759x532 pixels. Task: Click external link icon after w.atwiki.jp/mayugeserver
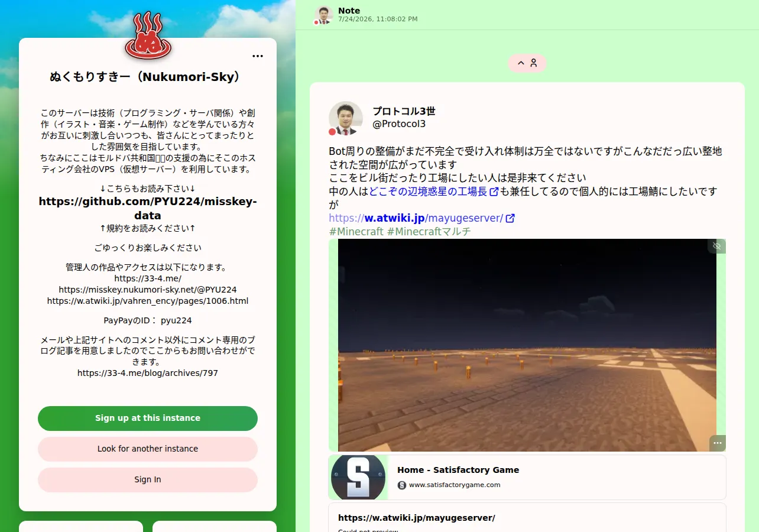pos(510,218)
